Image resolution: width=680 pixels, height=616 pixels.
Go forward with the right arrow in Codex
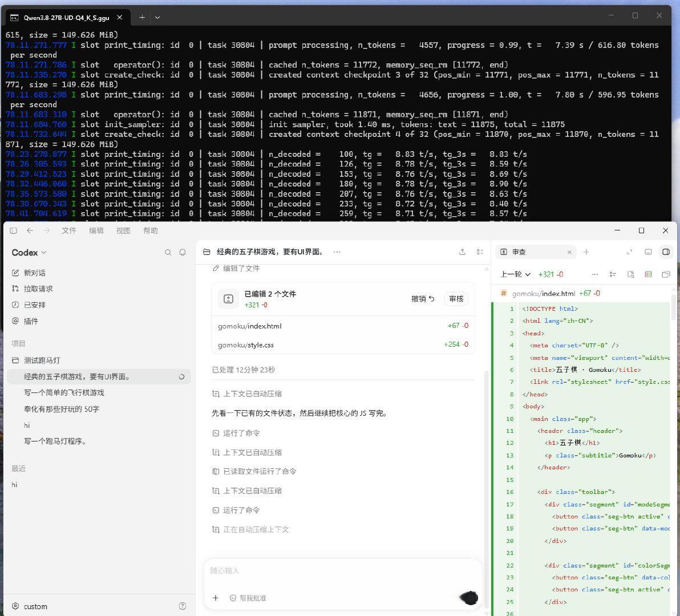click(46, 230)
